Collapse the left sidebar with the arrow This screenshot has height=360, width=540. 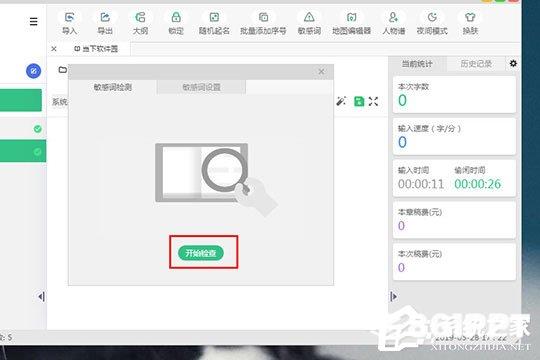[41, 297]
